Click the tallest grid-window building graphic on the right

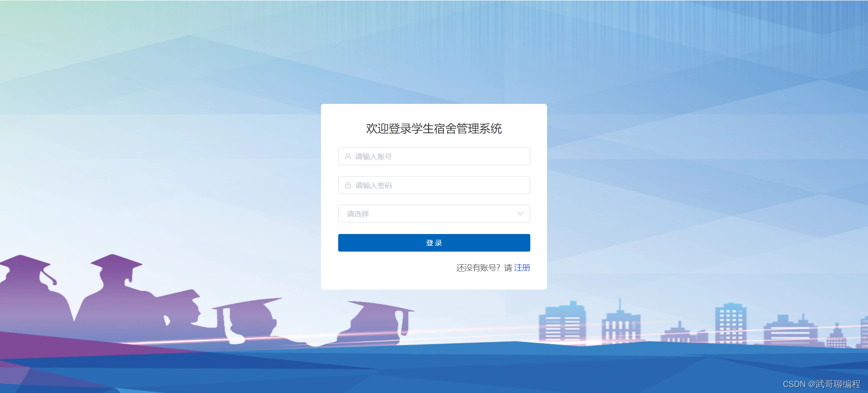[x=731, y=323]
